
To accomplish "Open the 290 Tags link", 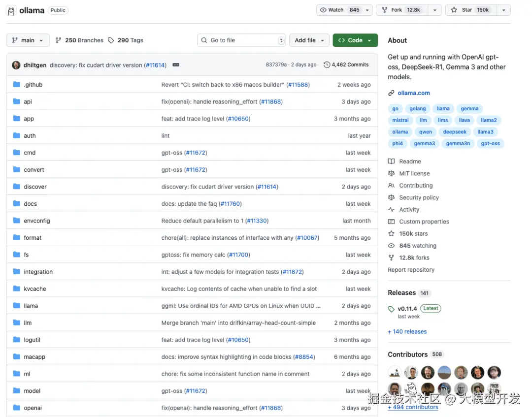I will tap(126, 40).
